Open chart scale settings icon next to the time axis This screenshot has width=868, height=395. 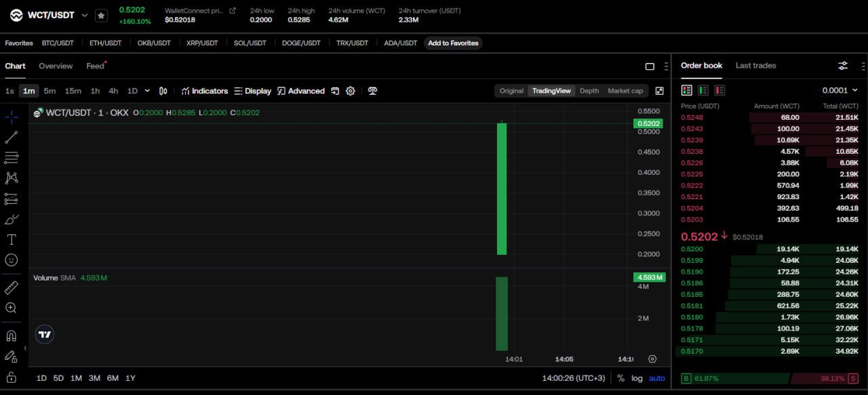pos(652,359)
